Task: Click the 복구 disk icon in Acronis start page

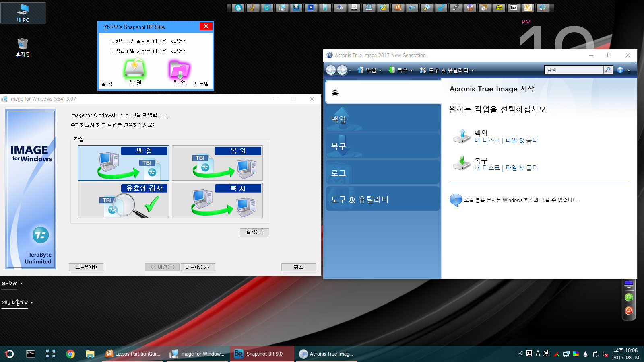Action: coord(462,163)
